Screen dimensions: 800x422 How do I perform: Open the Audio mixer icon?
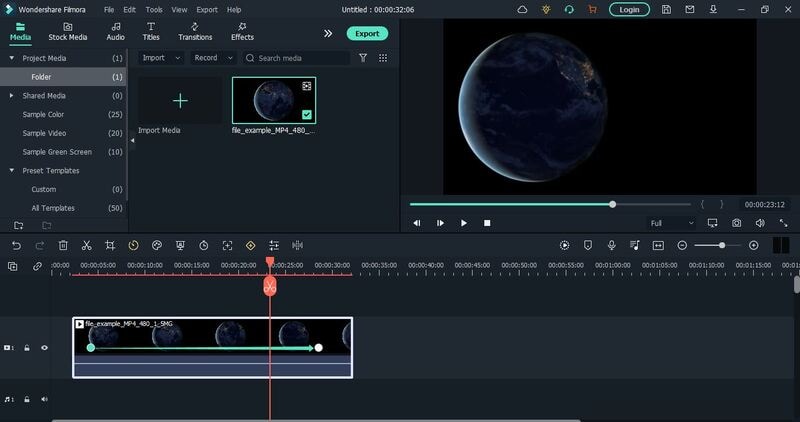635,245
